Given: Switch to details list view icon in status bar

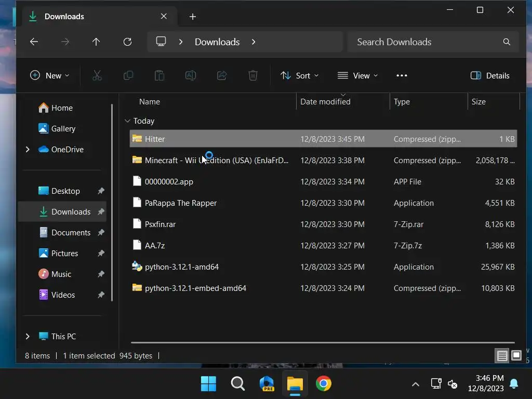Looking at the screenshot, I should pyautogui.click(x=502, y=355).
